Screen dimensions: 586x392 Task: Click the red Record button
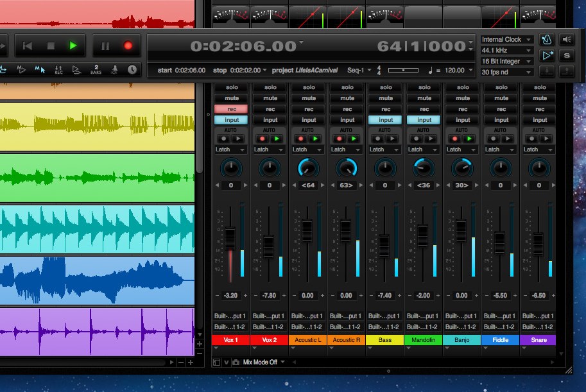click(x=127, y=46)
